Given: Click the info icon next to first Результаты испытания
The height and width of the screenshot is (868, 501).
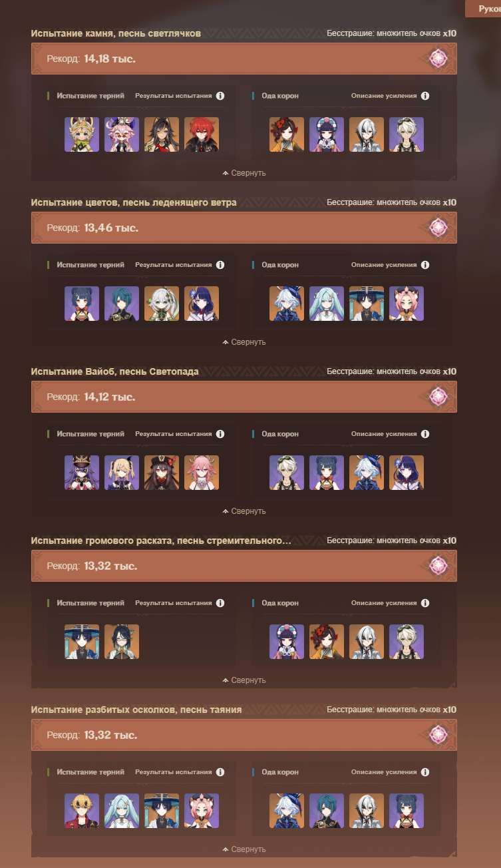Looking at the screenshot, I should pyautogui.click(x=220, y=96).
